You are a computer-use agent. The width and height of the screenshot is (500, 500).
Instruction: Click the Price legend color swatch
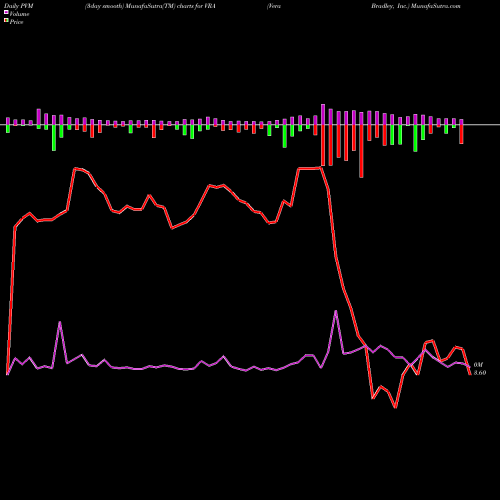click(x=6, y=21)
